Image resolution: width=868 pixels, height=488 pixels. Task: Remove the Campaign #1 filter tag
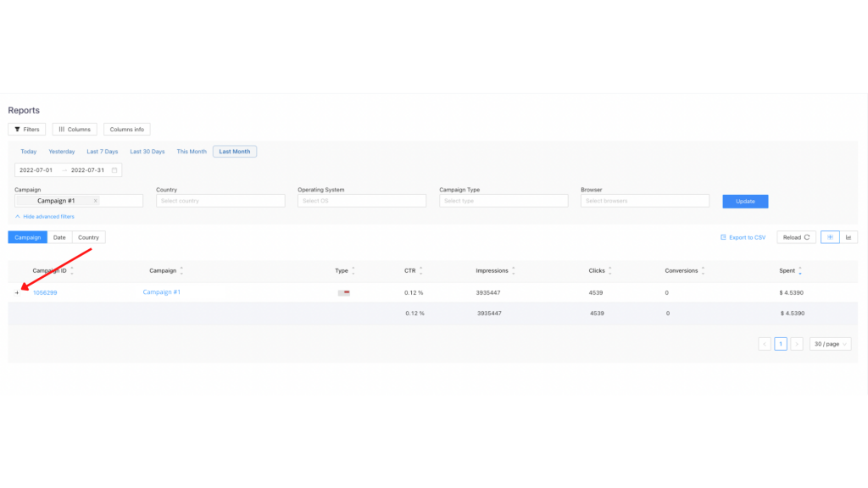(x=95, y=201)
